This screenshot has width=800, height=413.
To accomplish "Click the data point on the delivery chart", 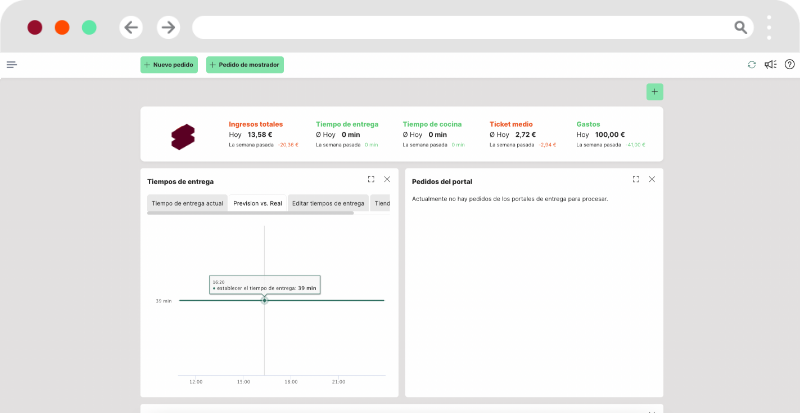I will coord(264,300).
